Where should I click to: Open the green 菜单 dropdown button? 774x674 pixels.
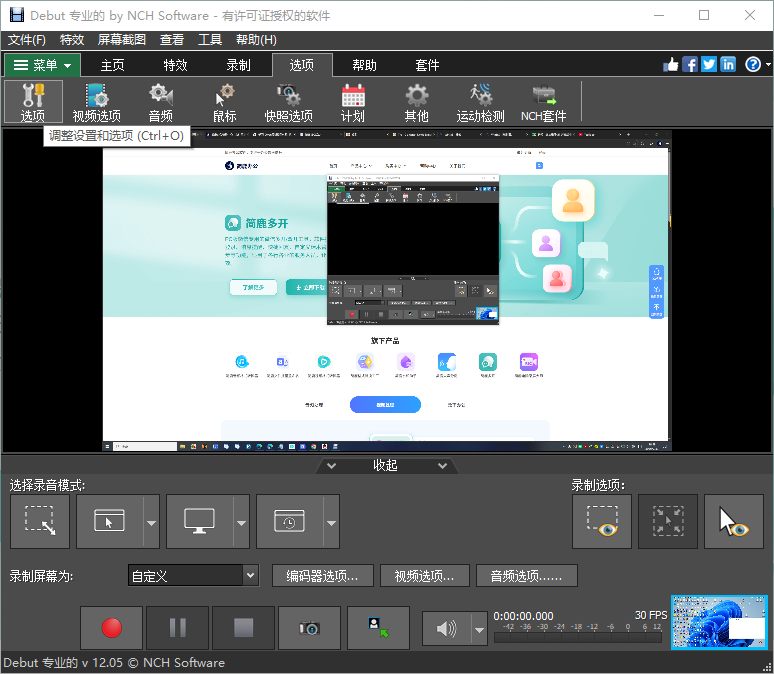click(x=42, y=65)
